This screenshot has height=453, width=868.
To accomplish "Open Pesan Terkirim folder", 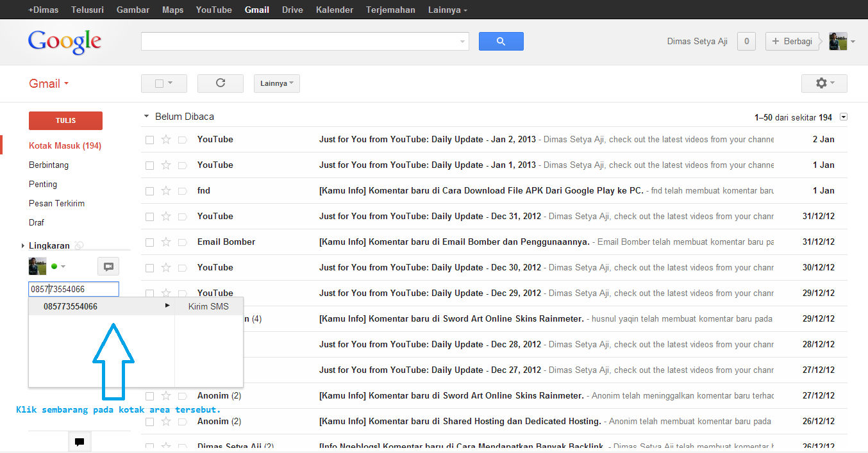I will coord(57,203).
